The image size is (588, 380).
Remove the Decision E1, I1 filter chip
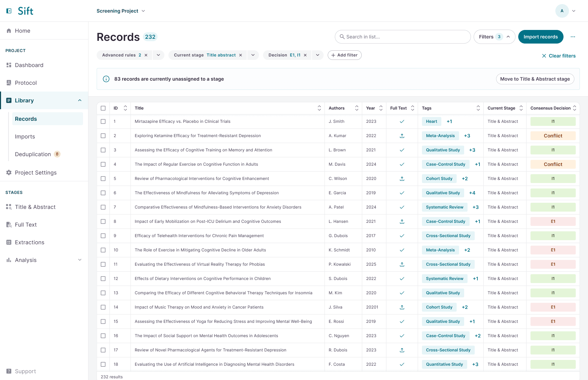pyautogui.click(x=305, y=55)
